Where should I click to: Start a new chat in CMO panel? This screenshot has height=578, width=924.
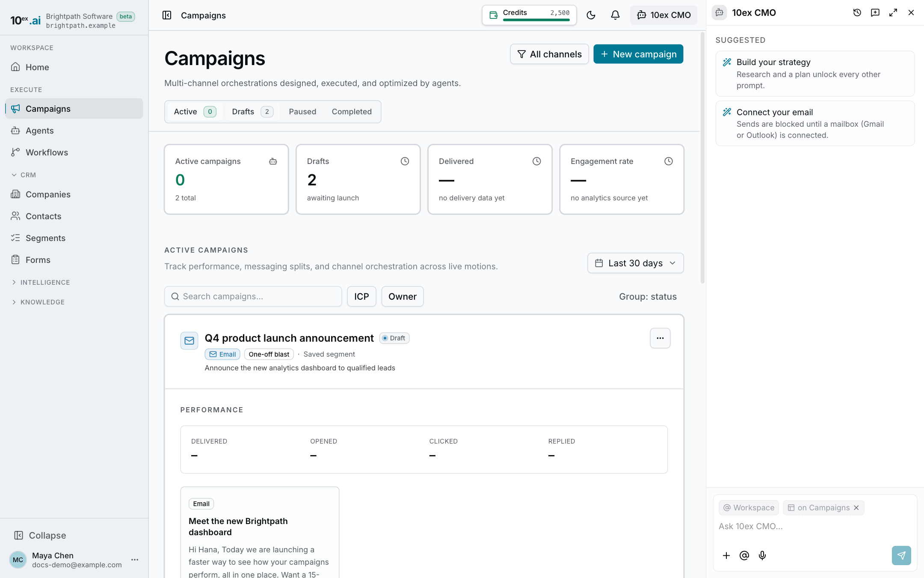[x=875, y=13]
